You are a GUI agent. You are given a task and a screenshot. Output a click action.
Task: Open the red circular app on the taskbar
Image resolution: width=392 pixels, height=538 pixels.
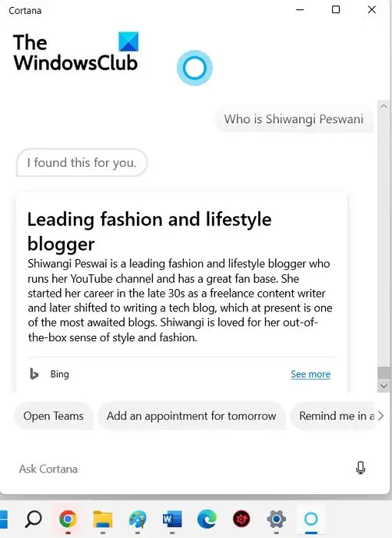click(x=241, y=519)
